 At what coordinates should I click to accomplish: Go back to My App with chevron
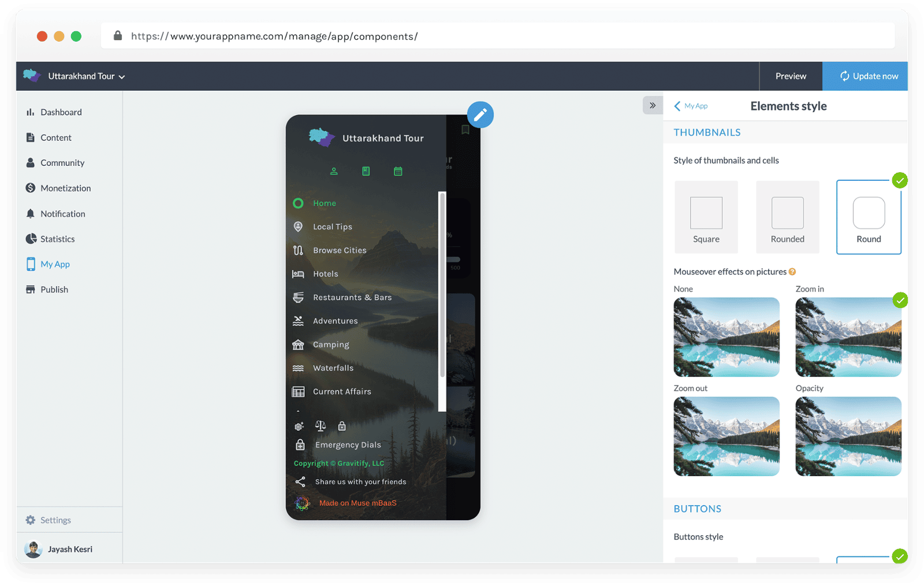(690, 106)
